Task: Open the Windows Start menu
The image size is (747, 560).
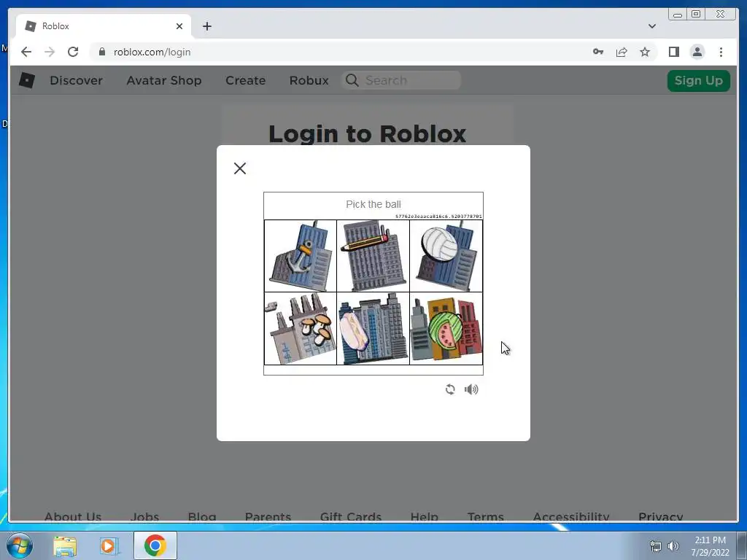Action: 20,545
